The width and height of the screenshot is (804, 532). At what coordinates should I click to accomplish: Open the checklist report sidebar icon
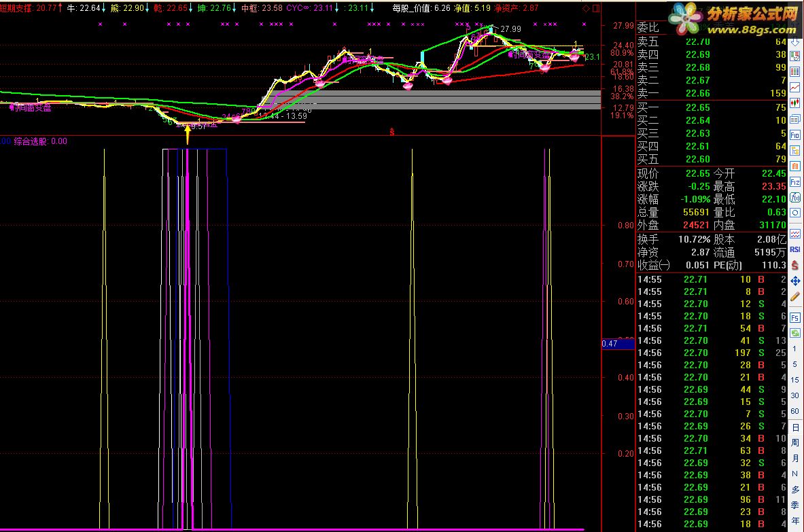point(794,56)
